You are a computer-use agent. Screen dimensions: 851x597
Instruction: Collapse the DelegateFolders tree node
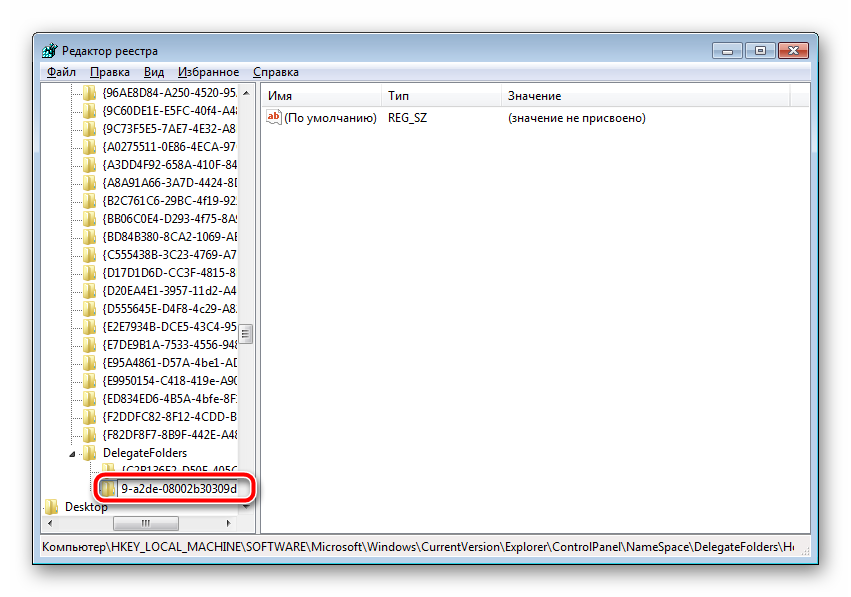click(72, 453)
